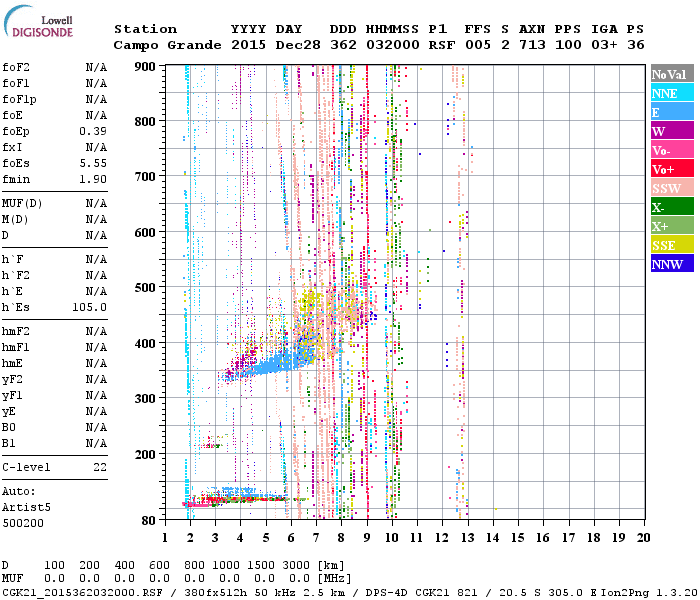Click the 13 MHz frequency axis label
Image resolution: width=700 pixels, height=600 pixels.
click(467, 538)
